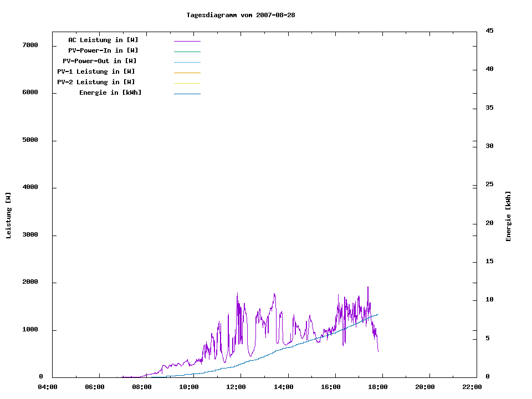Click the 12:00 tick label on time axis
The height and width of the screenshot is (399, 532).
tap(237, 387)
